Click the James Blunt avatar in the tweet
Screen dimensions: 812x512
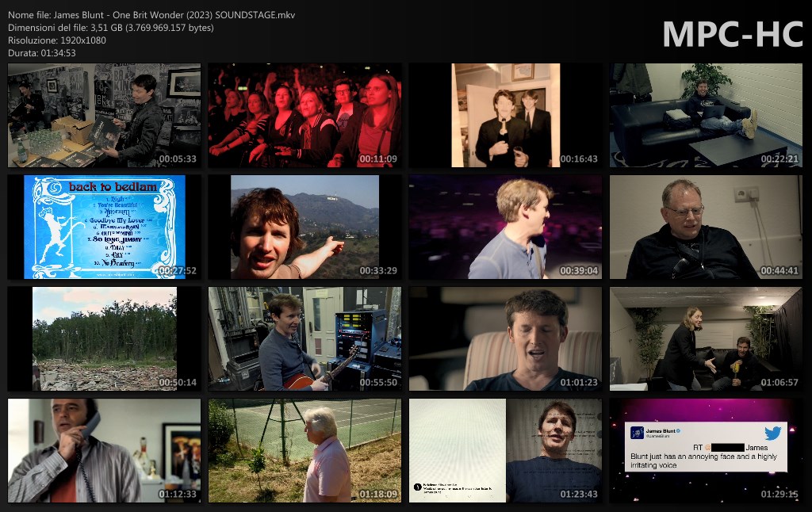pyautogui.click(x=637, y=432)
